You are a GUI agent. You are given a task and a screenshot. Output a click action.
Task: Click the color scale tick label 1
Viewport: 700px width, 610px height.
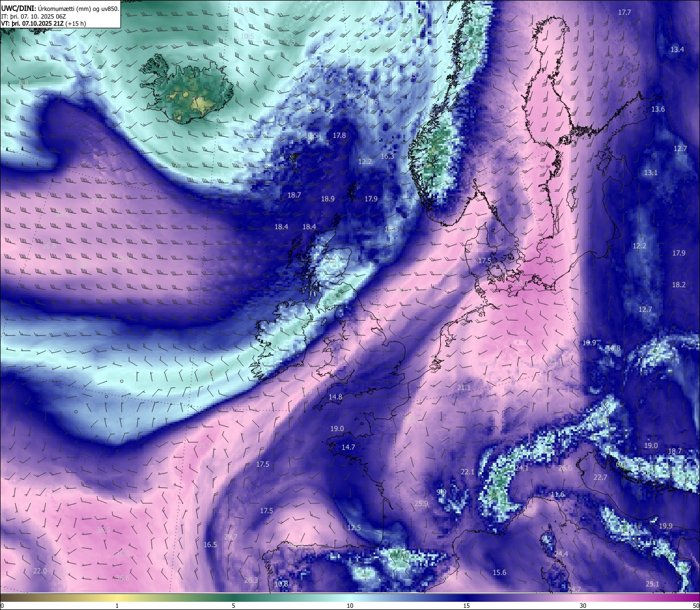(117, 606)
